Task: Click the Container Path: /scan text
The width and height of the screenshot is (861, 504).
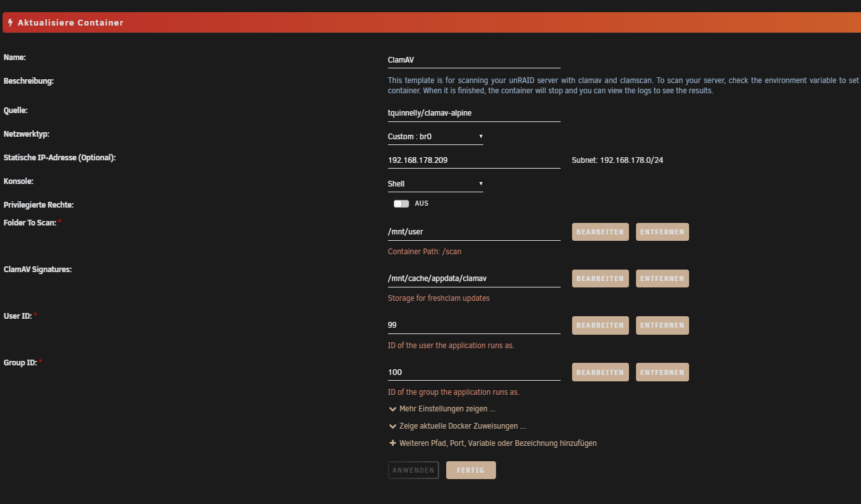Action: [x=424, y=252]
